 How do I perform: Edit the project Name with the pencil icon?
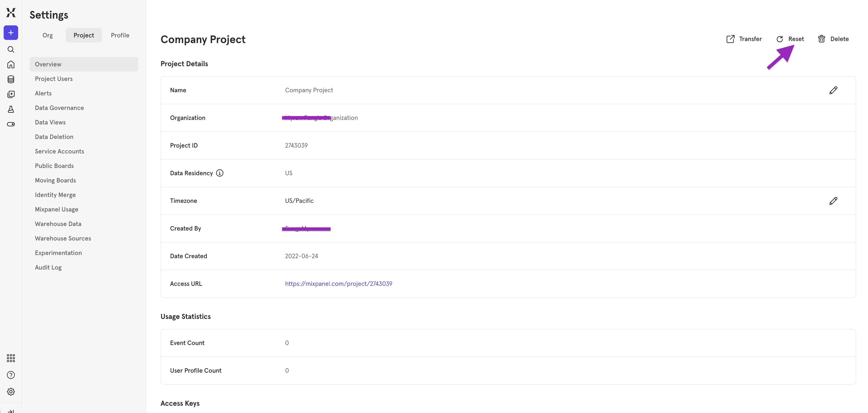[x=834, y=90]
